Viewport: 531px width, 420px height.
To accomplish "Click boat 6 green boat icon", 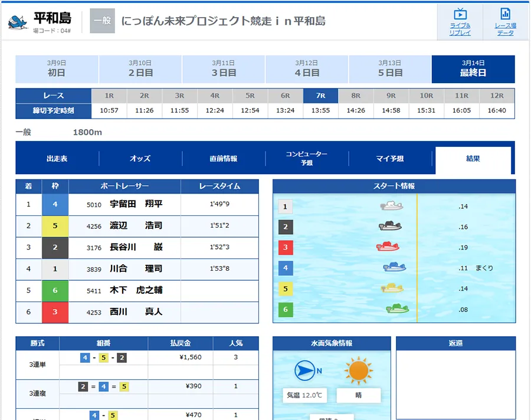I will (397, 309).
